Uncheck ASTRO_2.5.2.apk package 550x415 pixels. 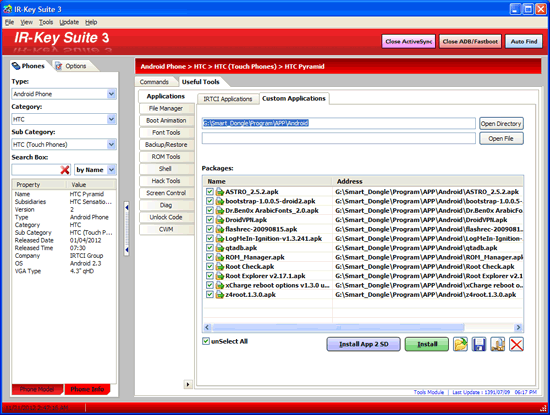[x=210, y=192]
